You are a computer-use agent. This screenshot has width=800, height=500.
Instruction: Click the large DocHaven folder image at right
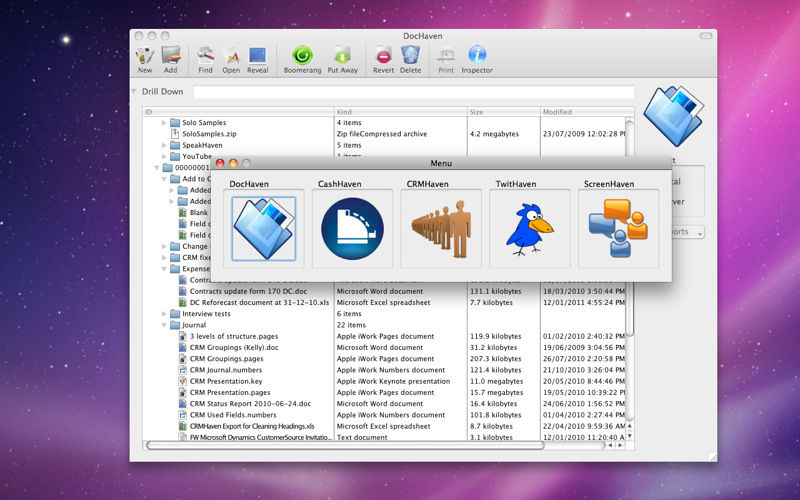[x=673, y=116]
